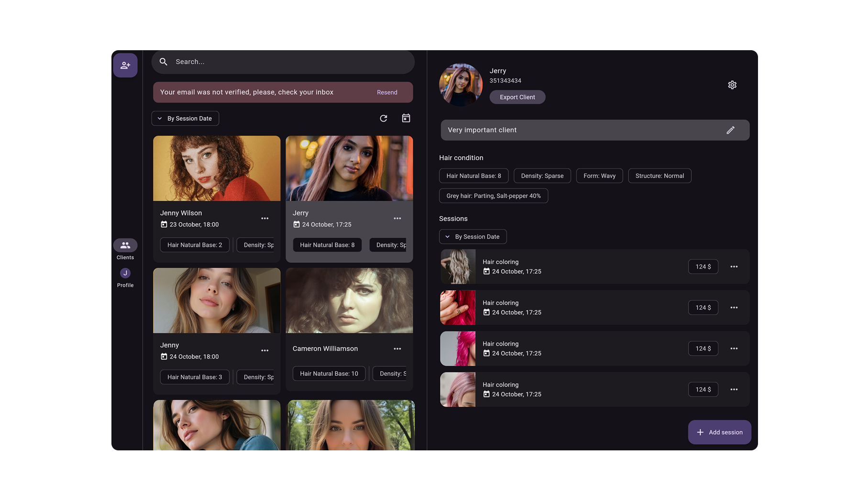
Task: Open the calendar view icon
Action: tap(406, 118)
